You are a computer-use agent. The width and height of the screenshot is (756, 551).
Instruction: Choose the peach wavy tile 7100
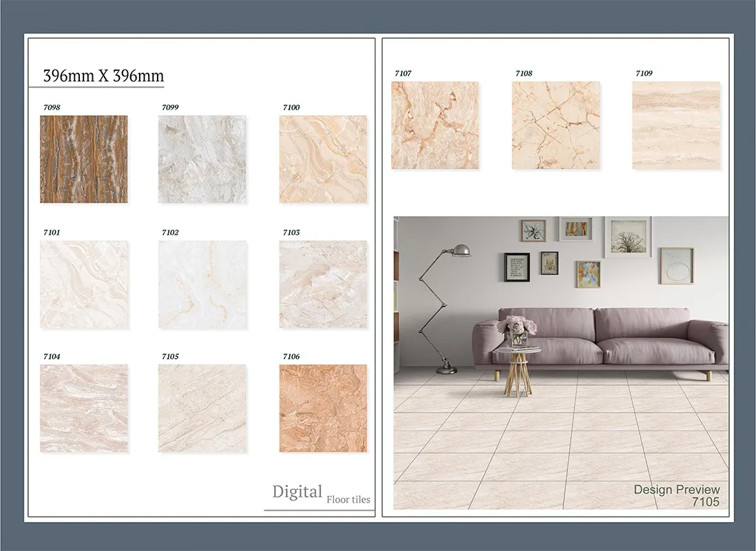pos(323,159)
